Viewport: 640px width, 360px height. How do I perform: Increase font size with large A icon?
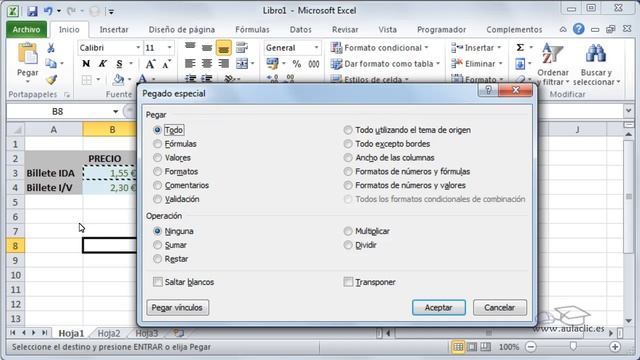[x=150, y=64]
